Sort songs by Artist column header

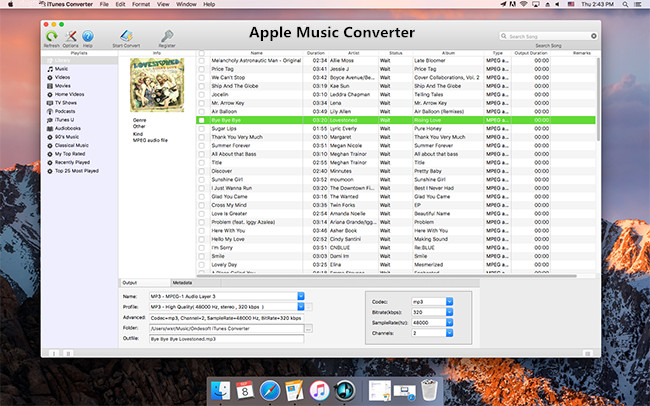click(354, 53)
